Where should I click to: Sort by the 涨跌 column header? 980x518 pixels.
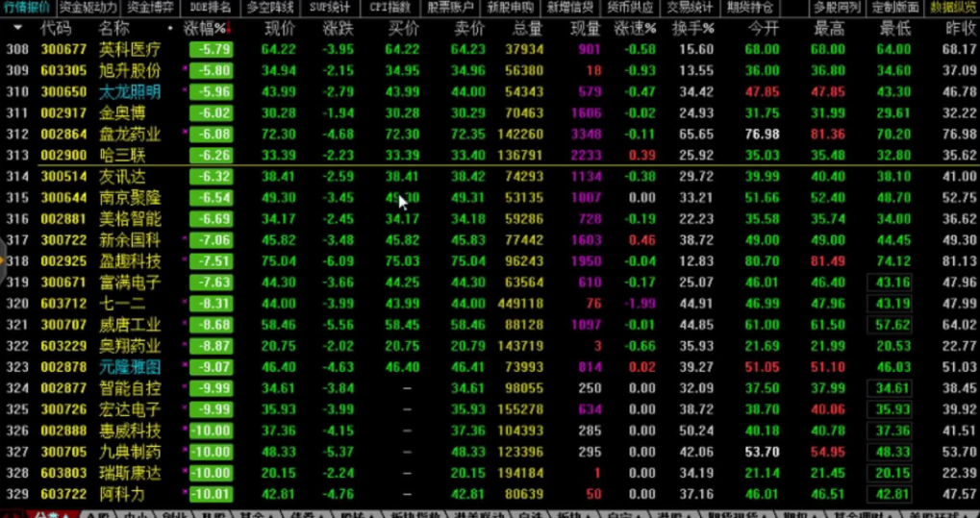tap(339, 28)
